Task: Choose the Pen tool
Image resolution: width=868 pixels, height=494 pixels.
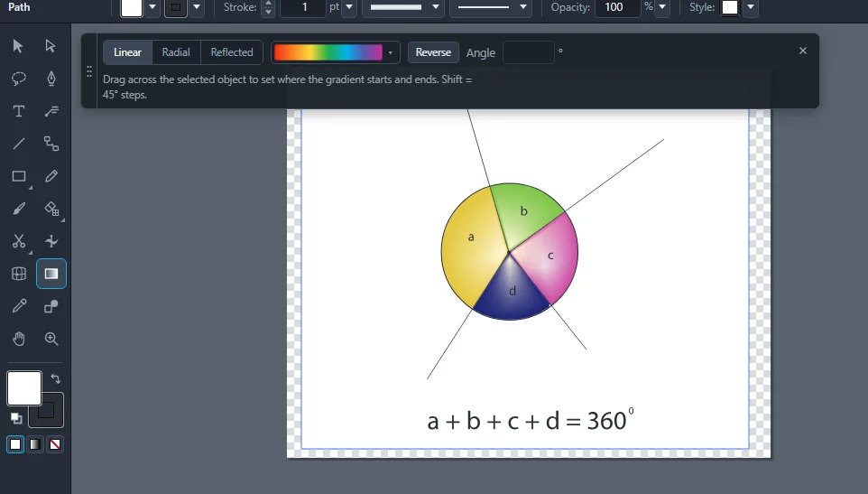Action: 51,79
